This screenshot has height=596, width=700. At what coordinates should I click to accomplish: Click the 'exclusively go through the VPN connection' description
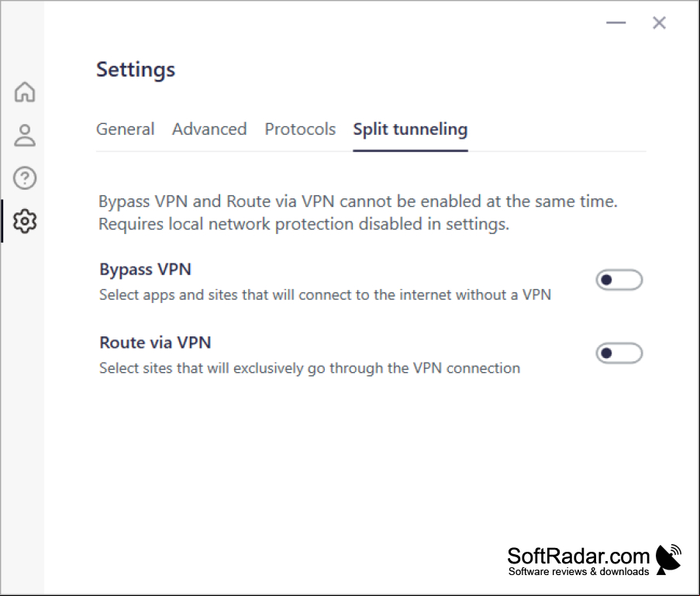pos(310,368)
